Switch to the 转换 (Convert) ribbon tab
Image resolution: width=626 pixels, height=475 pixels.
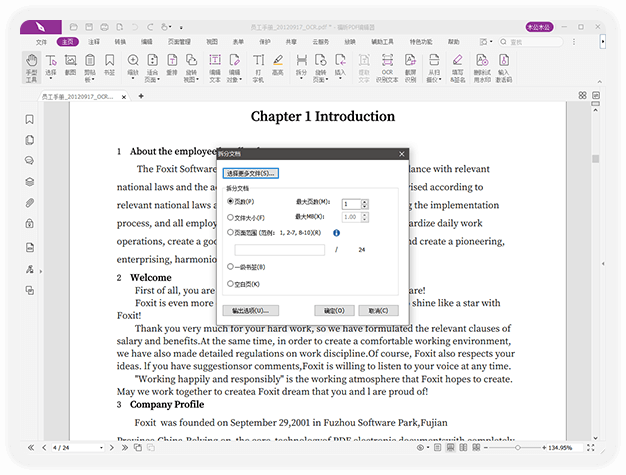[x=120, y=42]
